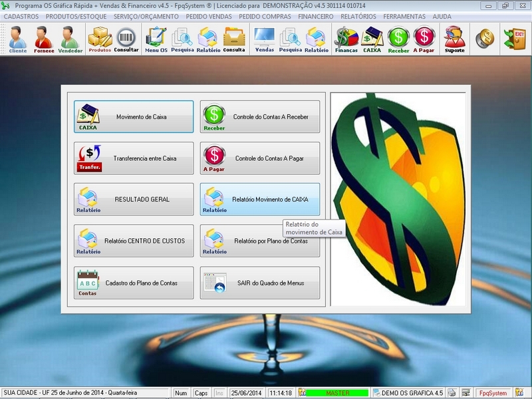Open the Produtos boxes icon
532x399 pixels.
click(100, 39)
